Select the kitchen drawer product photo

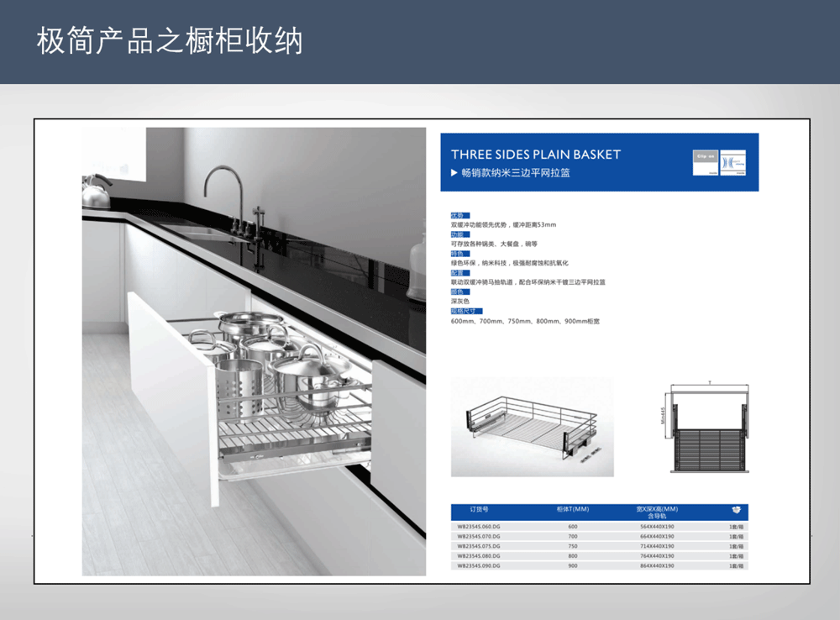click(x=254, y=351)
